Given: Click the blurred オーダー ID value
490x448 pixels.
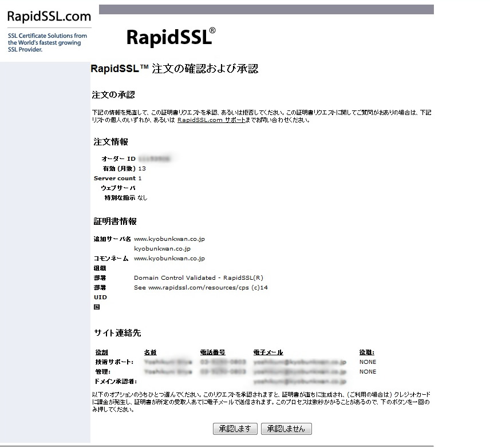Looking at the screenshot, I should coord(155,158).
